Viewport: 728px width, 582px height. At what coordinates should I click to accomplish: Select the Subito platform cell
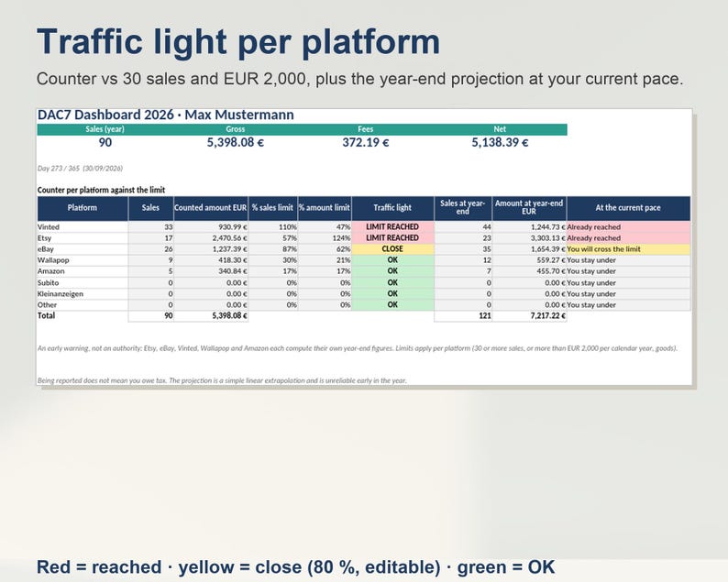tap(83, 282)
